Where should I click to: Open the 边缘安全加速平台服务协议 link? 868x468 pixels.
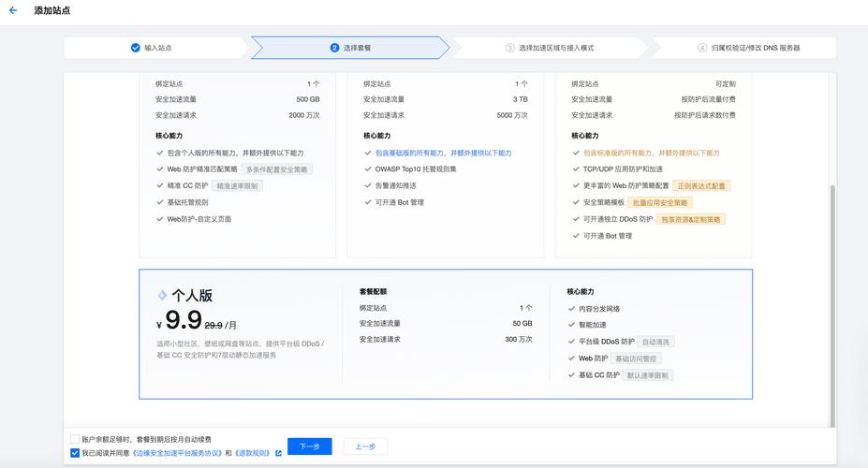click(177, 453)
